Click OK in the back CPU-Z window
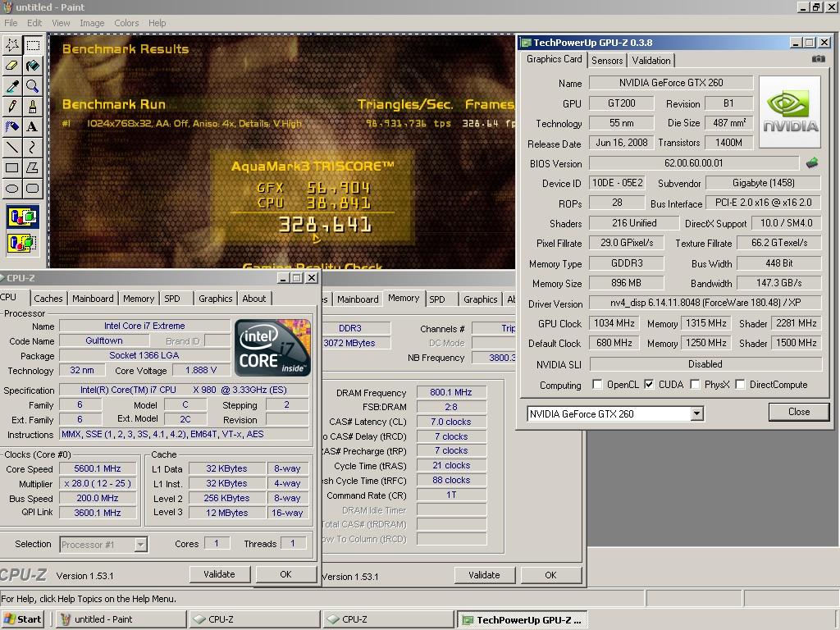Viewport: 840px width, 630px height. (550, 575)
